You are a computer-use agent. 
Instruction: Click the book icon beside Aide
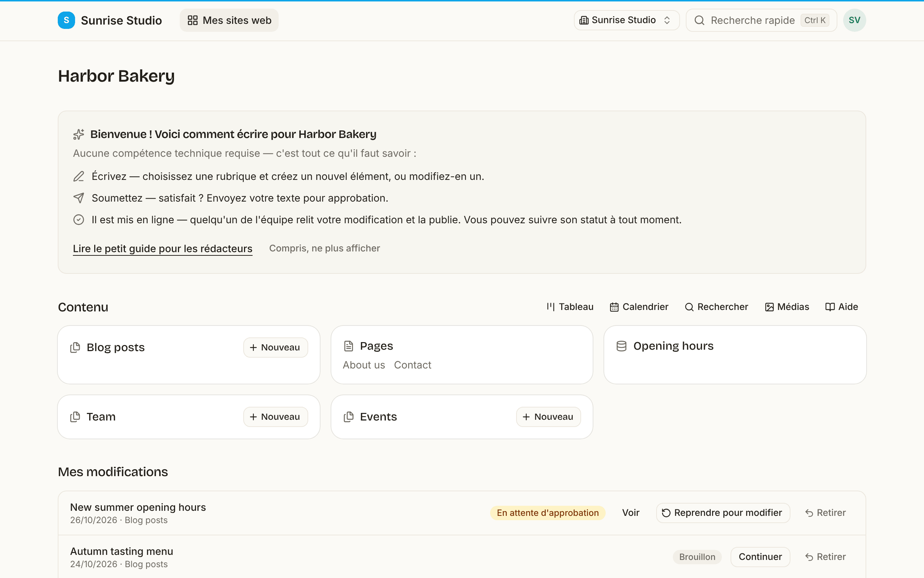coord(830,307)
